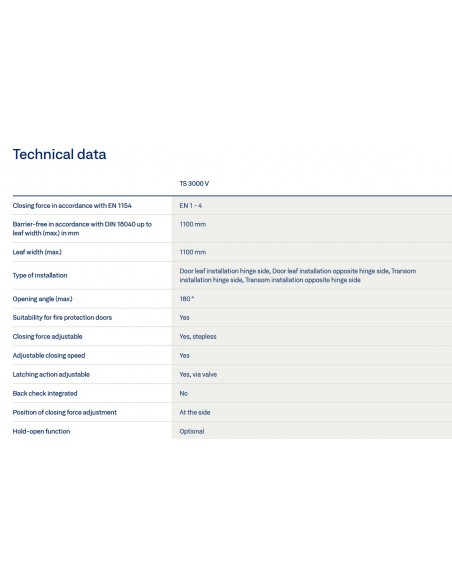The width and height of the screenshot is (452, 584).
Task: Select the Yes, via valve value
Action: tap(198, 375)
